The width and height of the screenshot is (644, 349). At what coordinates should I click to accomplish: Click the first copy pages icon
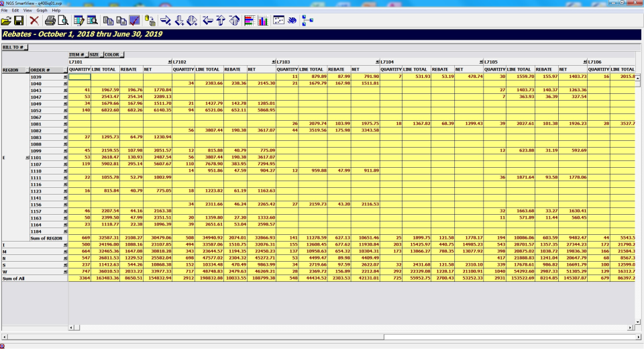click(x=109, y=21)
